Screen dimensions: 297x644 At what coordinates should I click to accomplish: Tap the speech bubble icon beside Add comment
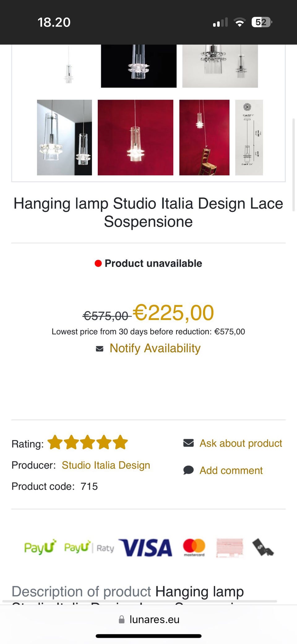pyautogui.click(x=188, y=470)
